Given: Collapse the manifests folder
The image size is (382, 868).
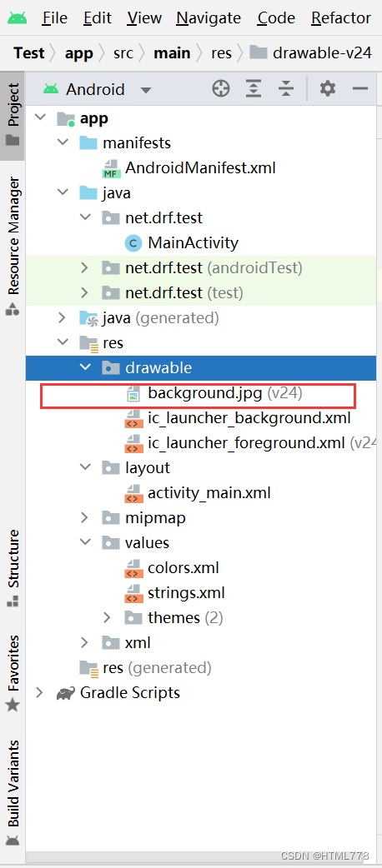Looking at the screenshot, I should point(63,142).
